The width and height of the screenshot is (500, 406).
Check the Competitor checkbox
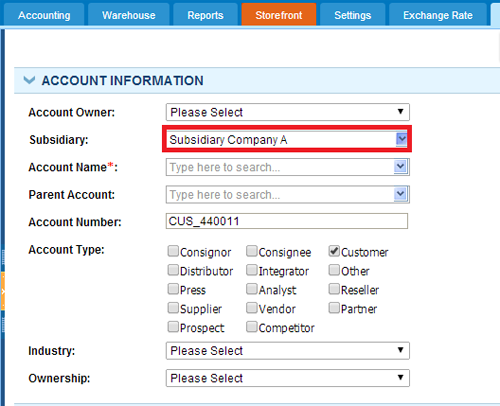pyautogui.click(x=252, y=327)
